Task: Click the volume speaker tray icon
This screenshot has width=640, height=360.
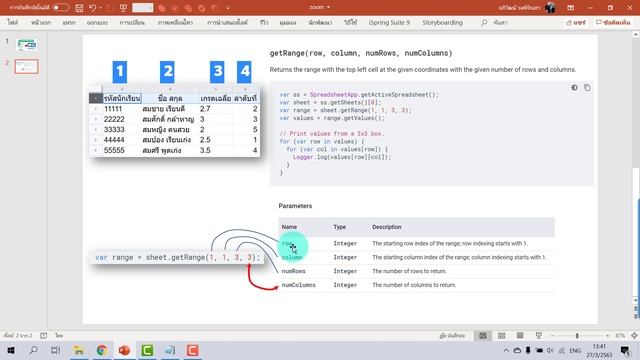Action: point(550,351)
